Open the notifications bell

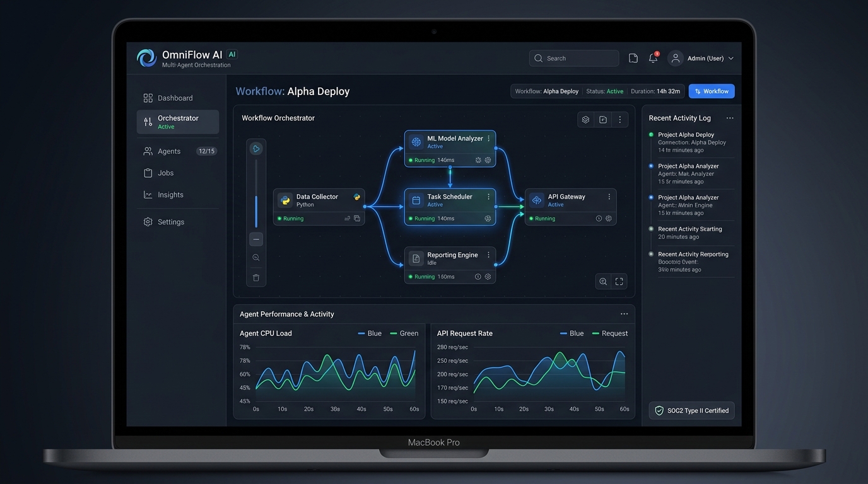(x=654, y=58)
